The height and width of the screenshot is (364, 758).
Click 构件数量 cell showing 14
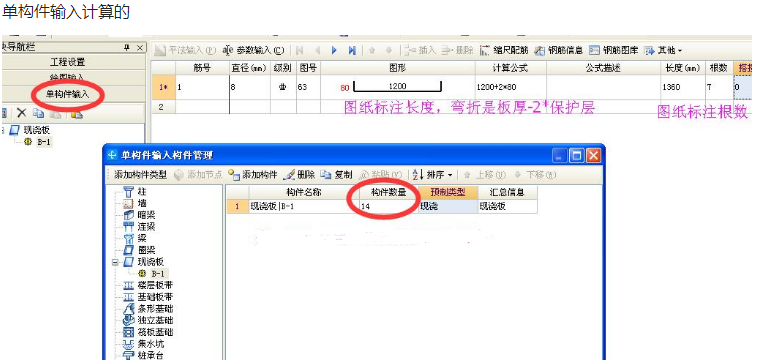[388, 206]
